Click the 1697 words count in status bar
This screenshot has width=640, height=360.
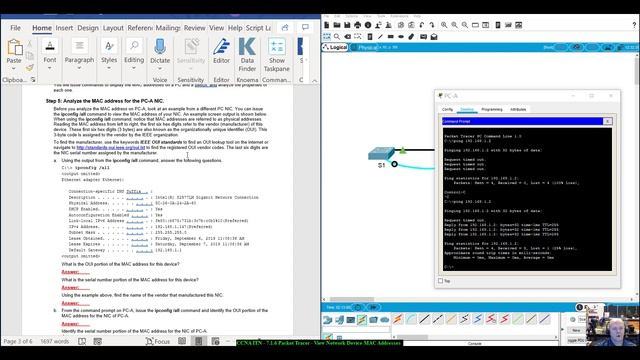click(55, 341)
